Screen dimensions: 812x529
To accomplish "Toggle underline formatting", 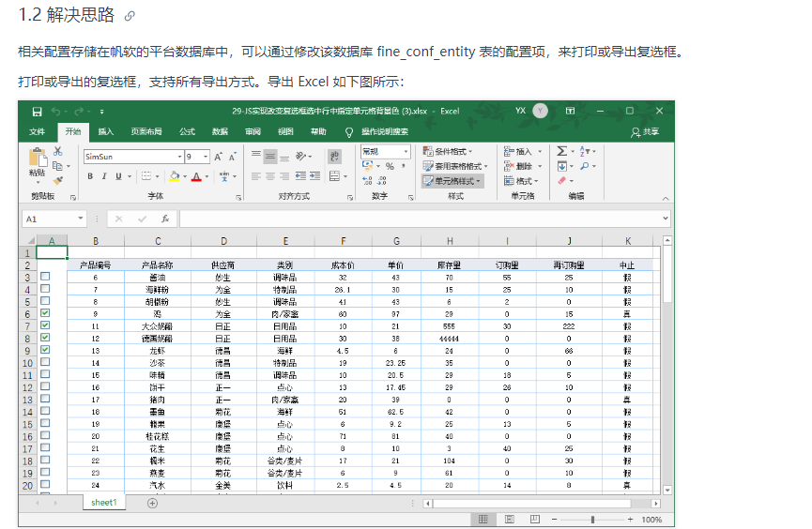I will 118,176.
